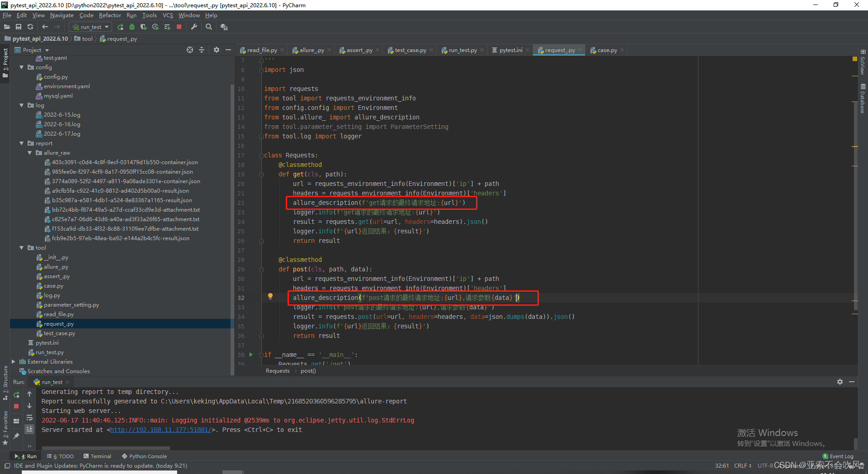Switch to the read_file.py editor tab
868x474 pixels.
[x=262, y=50]
